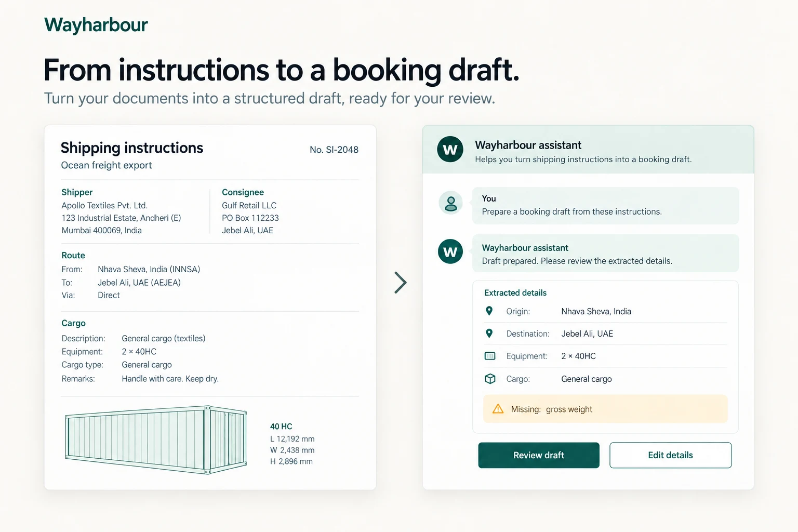
Task: Click 'No. SI-2048' reference number
Action: click(x=334, y=150)
